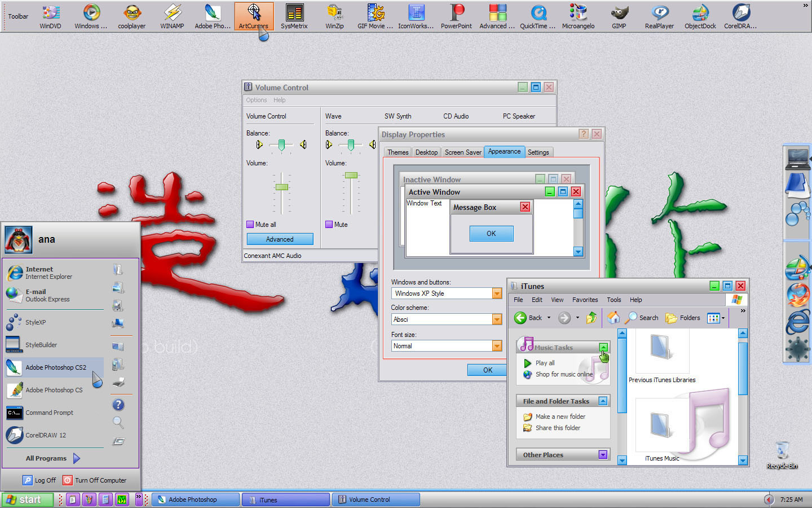Open the Settings tab in Display Properties
Viewport: 812px width, 508px height.
click(539, 152)
